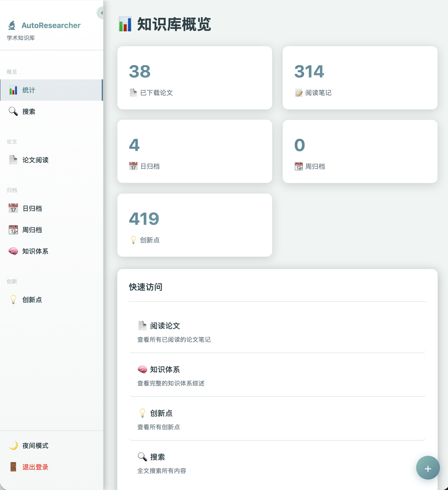Click the 419 创新点 count
448x490 pixels.
[144, 219]
